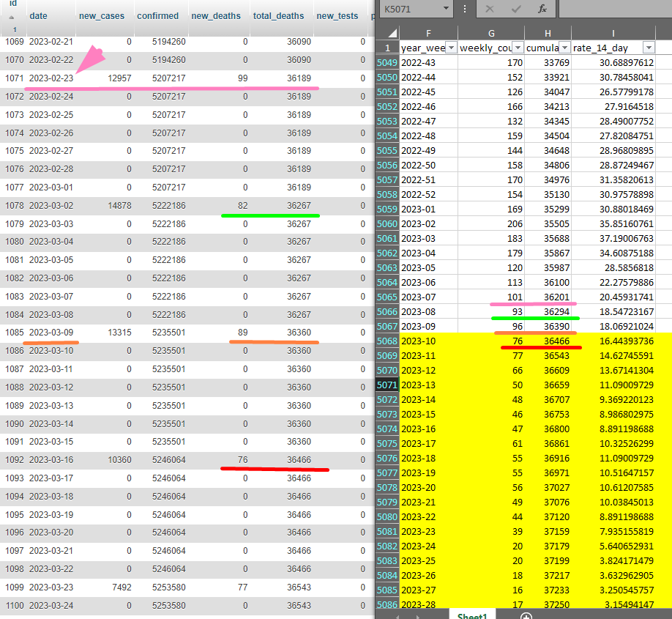
Task: Select the Excel weekly count cell 206
Action: click(491, 224)
